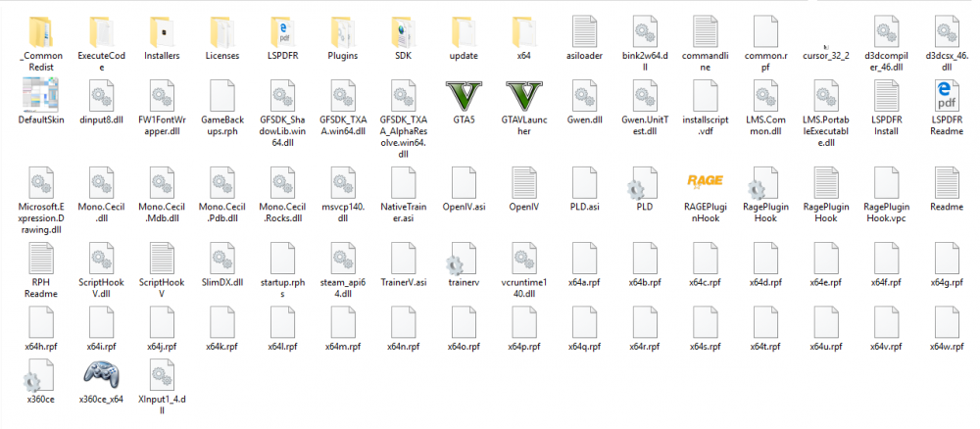Select Mono.Cecil.Mdb.dll file
Viewport: 980px width, 429px height.
pyautogui.click(x=162, y=182)
